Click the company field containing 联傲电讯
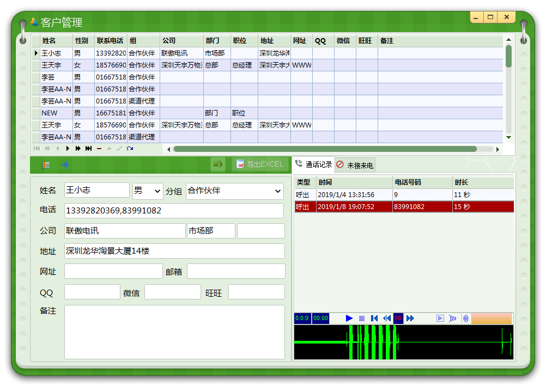 125,231
